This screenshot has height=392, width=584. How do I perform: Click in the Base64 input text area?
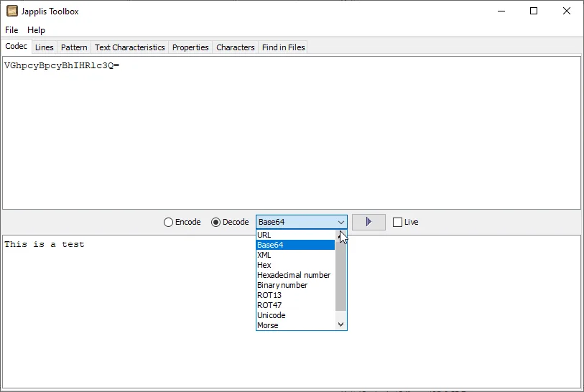292,133
